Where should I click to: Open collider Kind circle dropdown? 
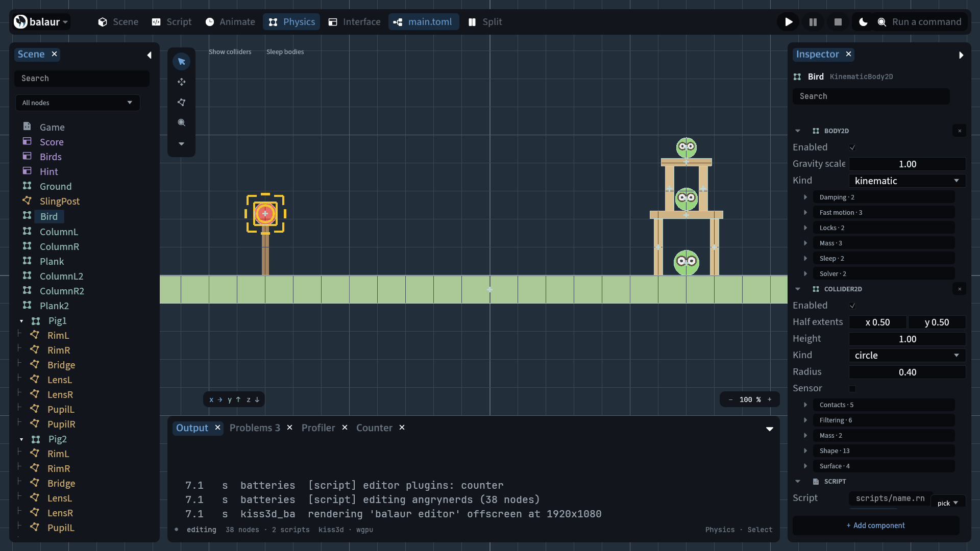[x=907, y=356]
